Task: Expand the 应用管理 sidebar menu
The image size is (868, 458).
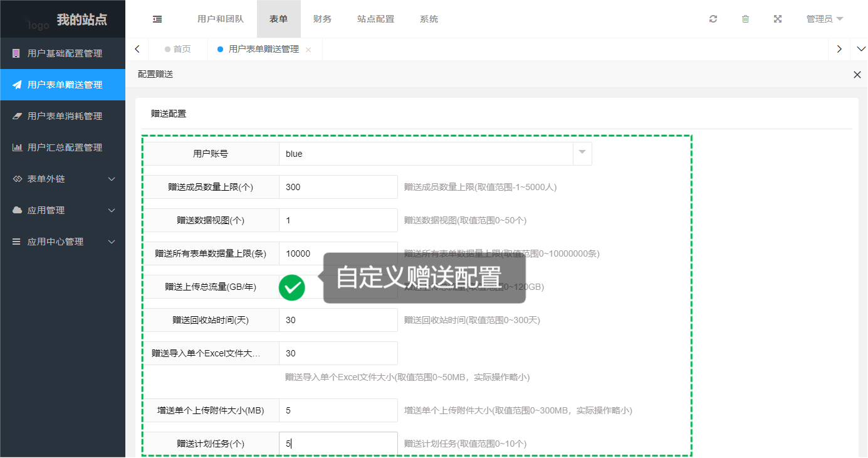Action: tap(63, 210)
